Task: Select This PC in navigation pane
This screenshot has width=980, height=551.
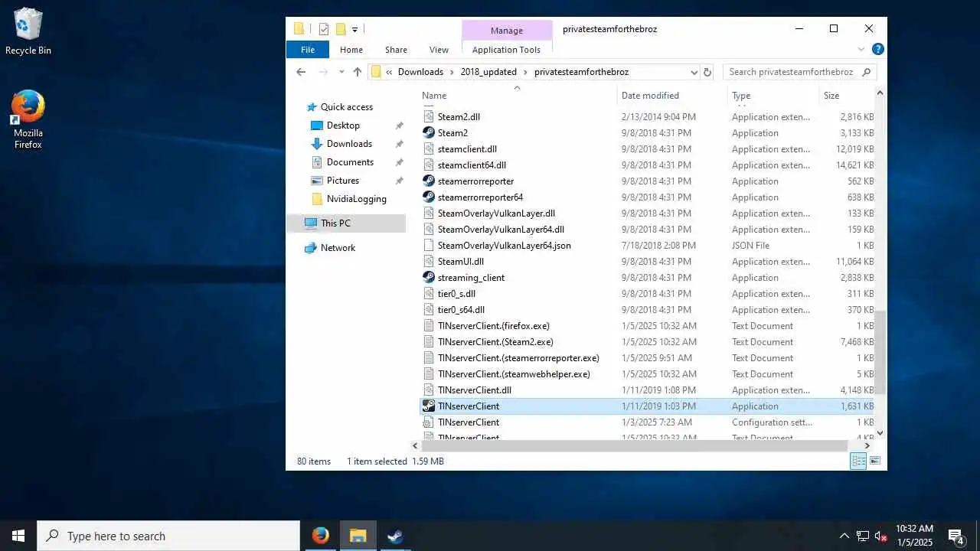Action: click(x=346, y=223)
